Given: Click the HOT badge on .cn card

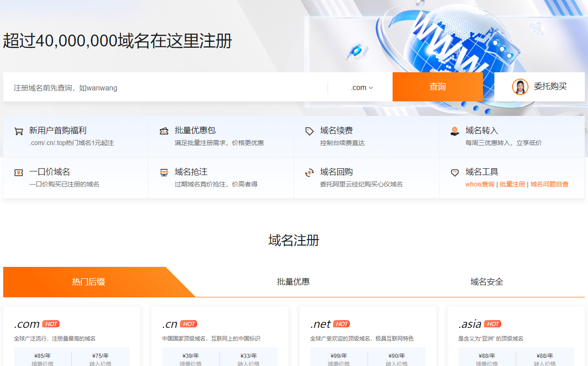Looking at the screenshot, I should (x=189, y=324).
